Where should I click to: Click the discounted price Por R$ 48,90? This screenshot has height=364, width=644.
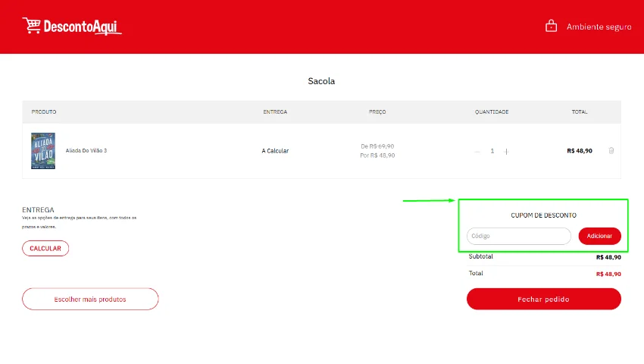[x=377, y=155]
